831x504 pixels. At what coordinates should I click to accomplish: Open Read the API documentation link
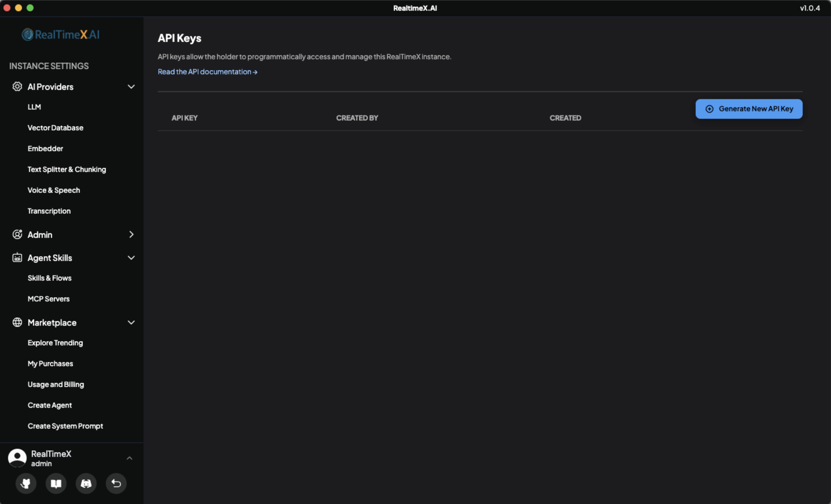tap(207, 72)
